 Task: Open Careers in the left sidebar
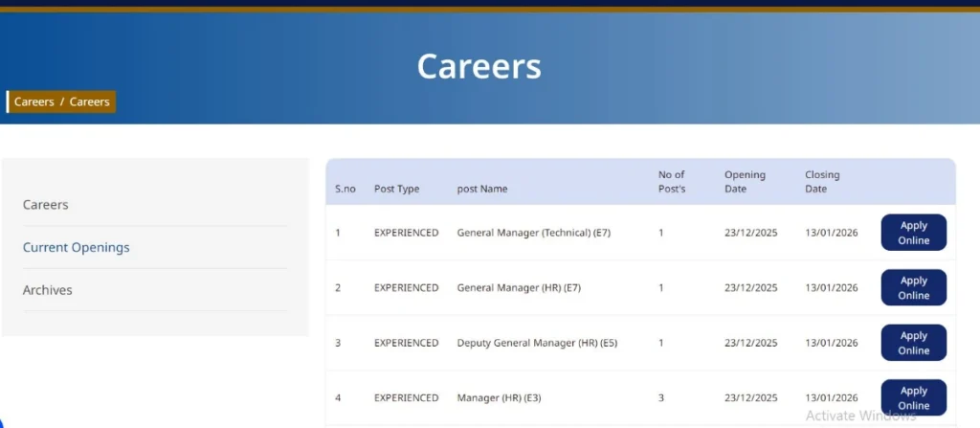click(x=46, y=205)
